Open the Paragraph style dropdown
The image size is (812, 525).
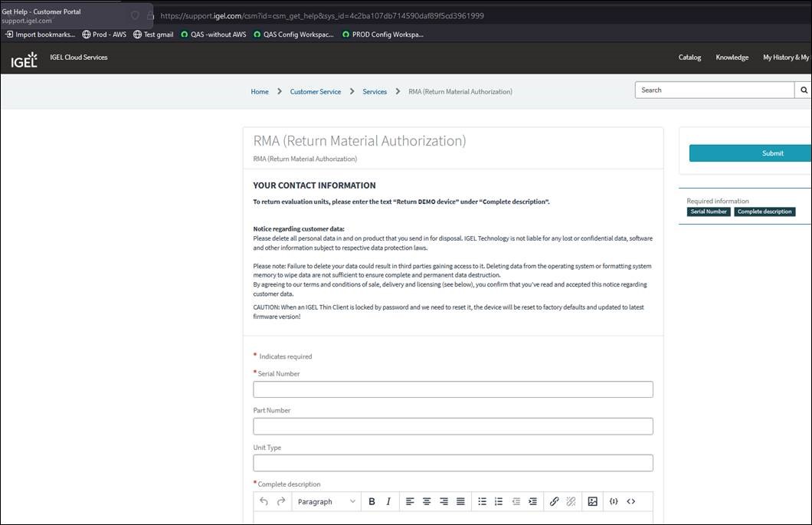point(326,501)
